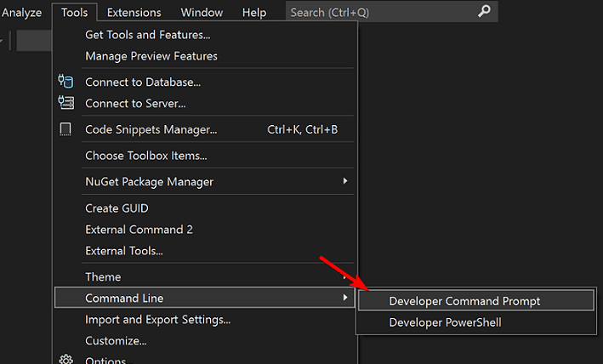
Task: Open the Window menu
Action: [x=202, y=12]
